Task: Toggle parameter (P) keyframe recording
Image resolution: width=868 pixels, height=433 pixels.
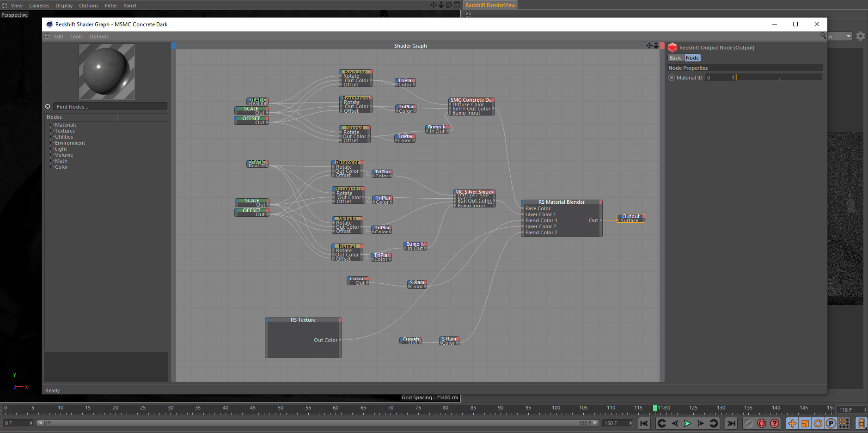Action: (x=831, y=423)
